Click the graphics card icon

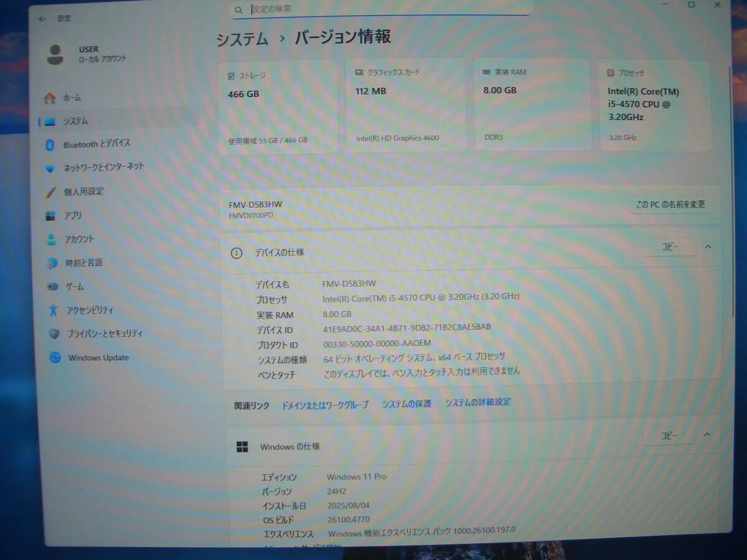359,72
